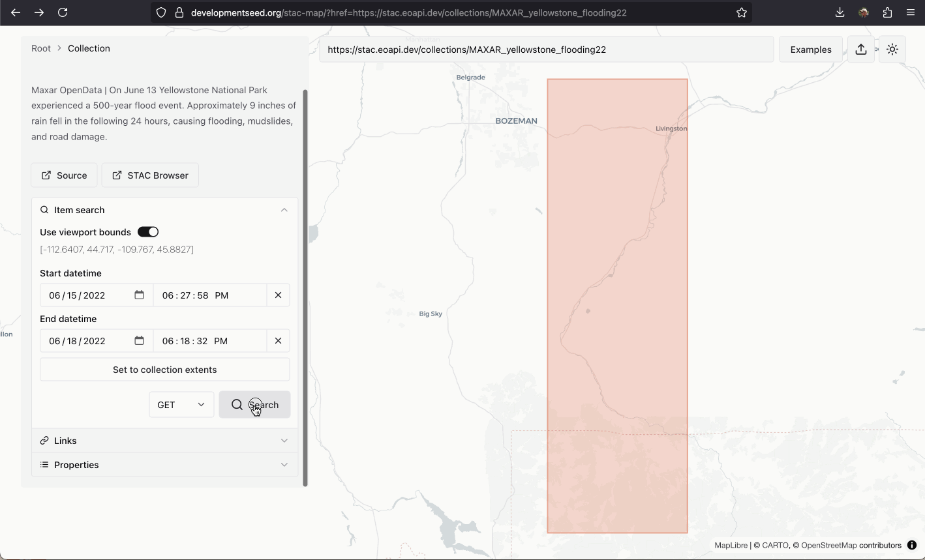This screenshot has width=925, height=560.
Task: Clear the End datetime value
Action: pyautogui.click(x=278, y=341)
